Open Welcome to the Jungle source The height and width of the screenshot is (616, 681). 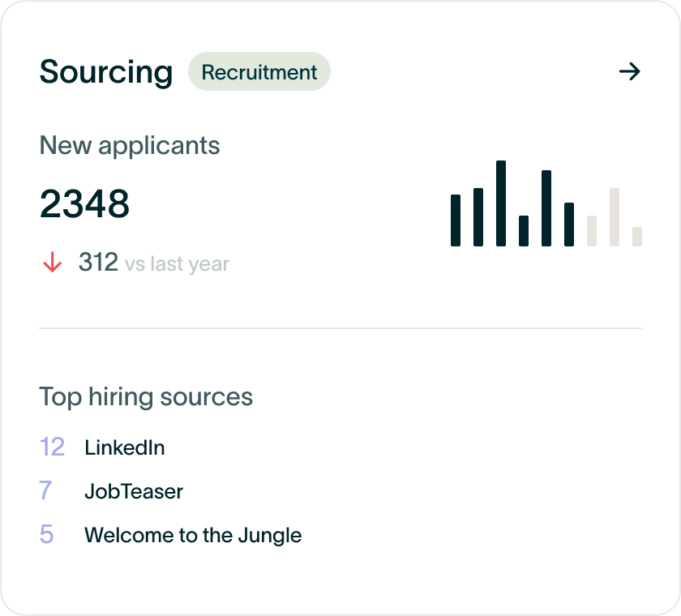click(193, 535)
